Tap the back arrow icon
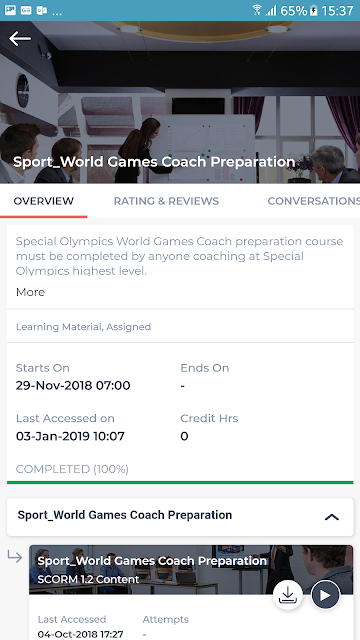The width and height of the screenshot is (360, 640). coord(20,39)
